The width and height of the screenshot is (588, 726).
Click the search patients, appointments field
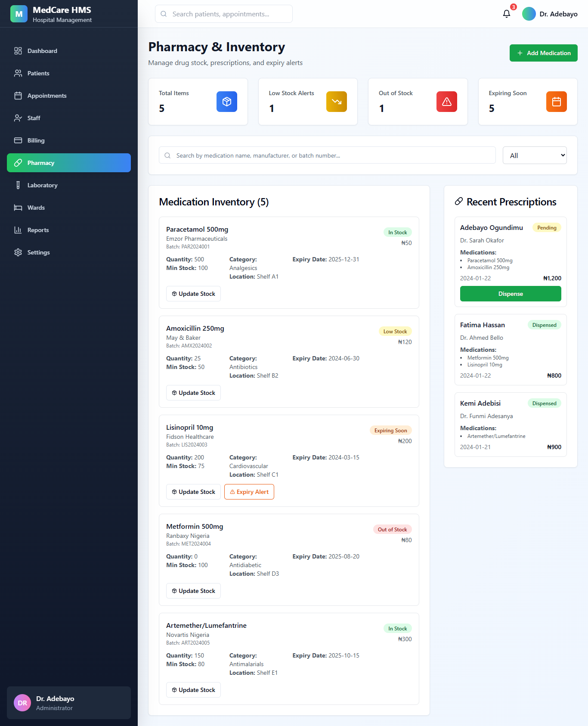click(224, 14)
